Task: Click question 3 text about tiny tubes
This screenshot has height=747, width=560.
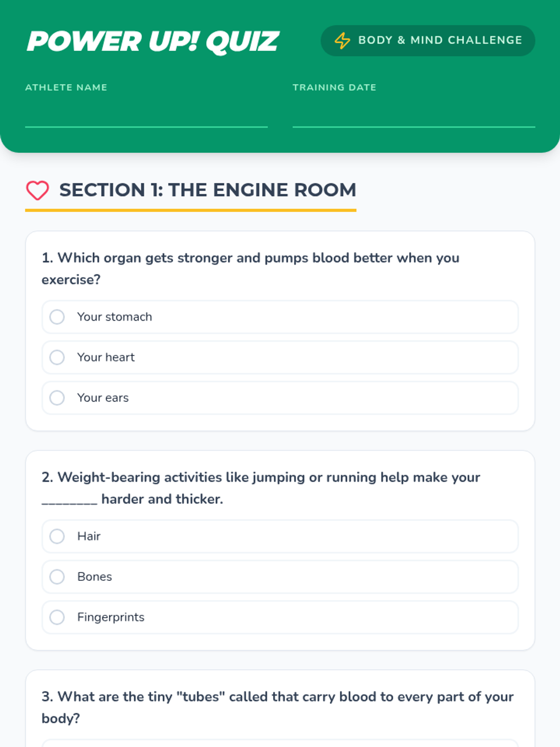Action: [278, 707]
